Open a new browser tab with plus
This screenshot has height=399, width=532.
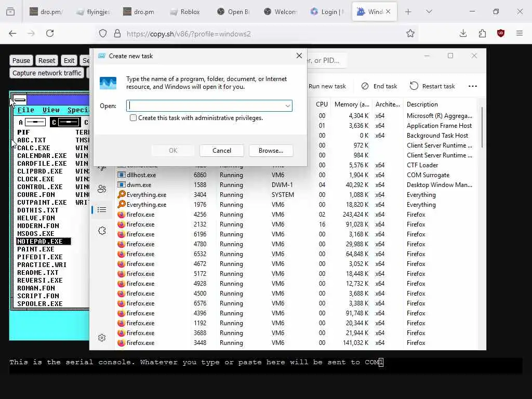(x=408, y=12)
